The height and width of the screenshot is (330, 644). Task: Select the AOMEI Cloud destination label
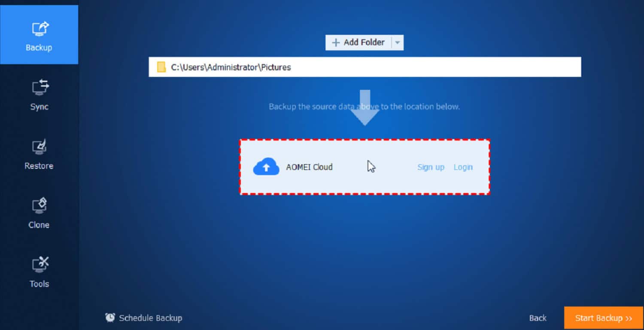point(309,167)
